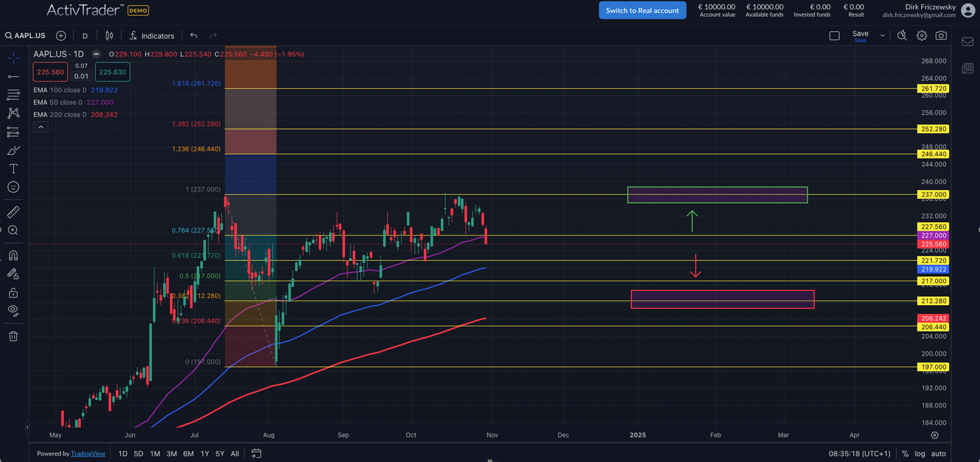Viewport: 980px width, 462px height.
Task: Click the AAPL.US symbol search field
Action: click(x=26, y=36)
